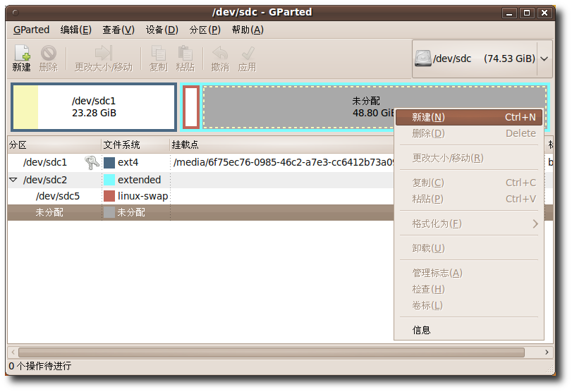
Task: Choose 信息 in the context menu
Action: tap(469, 330)
